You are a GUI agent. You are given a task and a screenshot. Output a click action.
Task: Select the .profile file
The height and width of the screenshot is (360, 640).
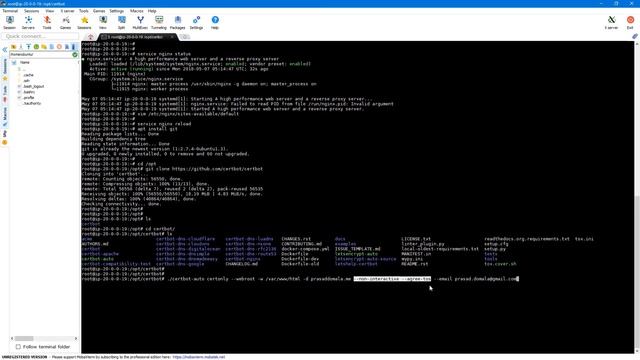click(29, 98)
